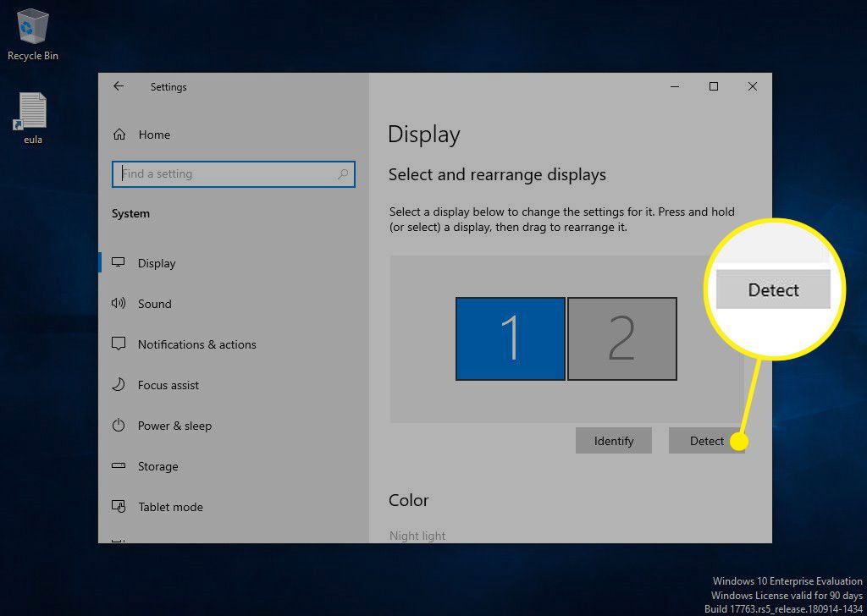Viewport: 867px width, 616px height.
Task: Click the System category label
Action: 130,214
